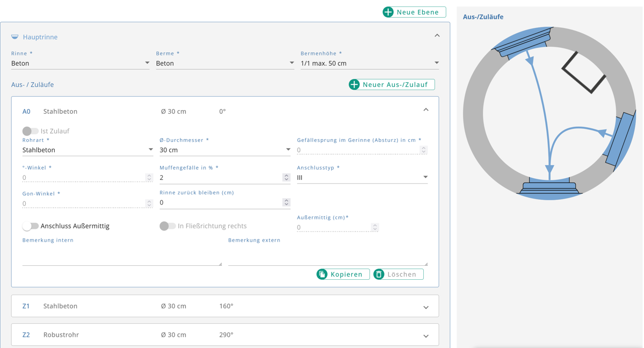Image resolution: width=644 pixels, height=348 pixels.
Task: Open the Ø-Durchmesser dropdown
Action: 225,150
